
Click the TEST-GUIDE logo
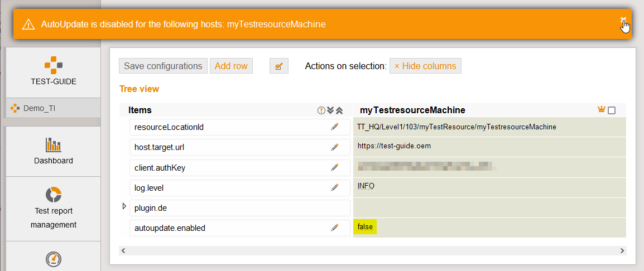(x=54, y=65)
